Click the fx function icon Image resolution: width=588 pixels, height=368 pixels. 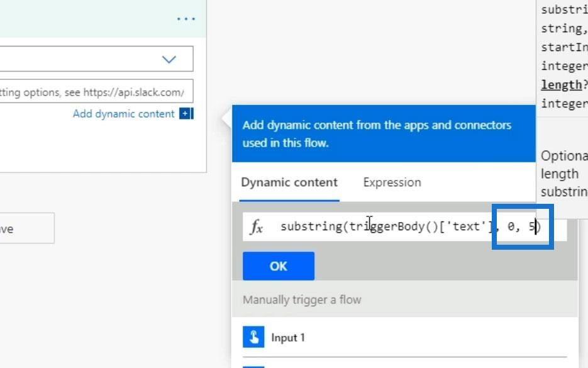(x=257, y=227)
